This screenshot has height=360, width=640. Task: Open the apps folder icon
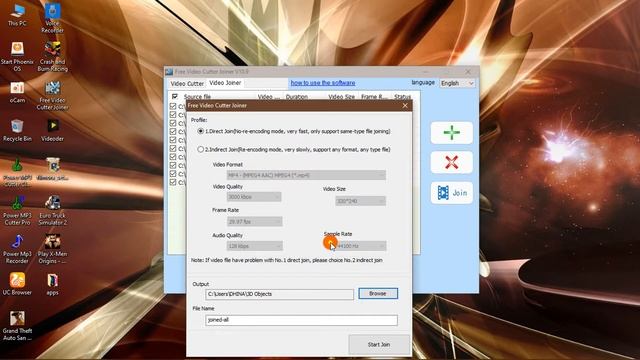pyautogui.click(x=52, y=284)
